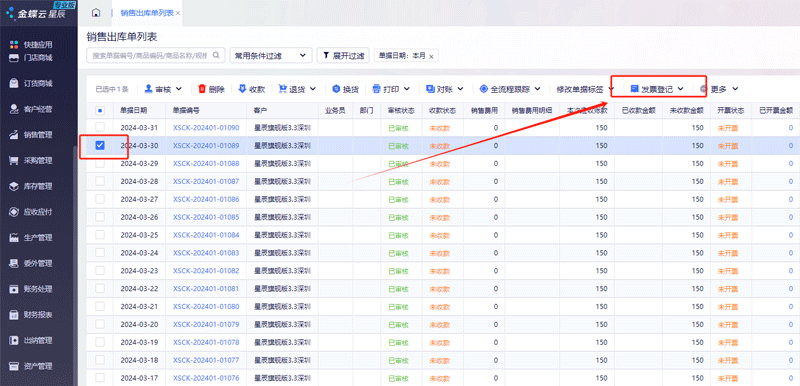Click the 展开过滤 button
Viewport: 800px width, 386px height.
343,56
